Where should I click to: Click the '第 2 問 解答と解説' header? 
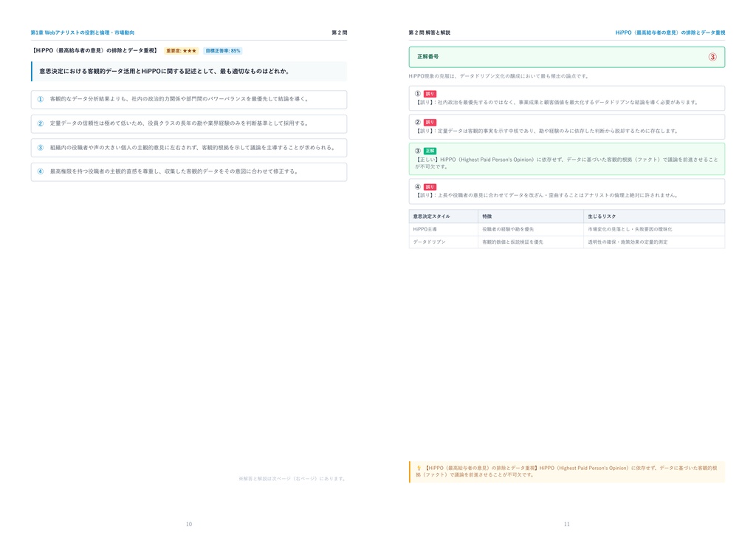pos(430,33)
